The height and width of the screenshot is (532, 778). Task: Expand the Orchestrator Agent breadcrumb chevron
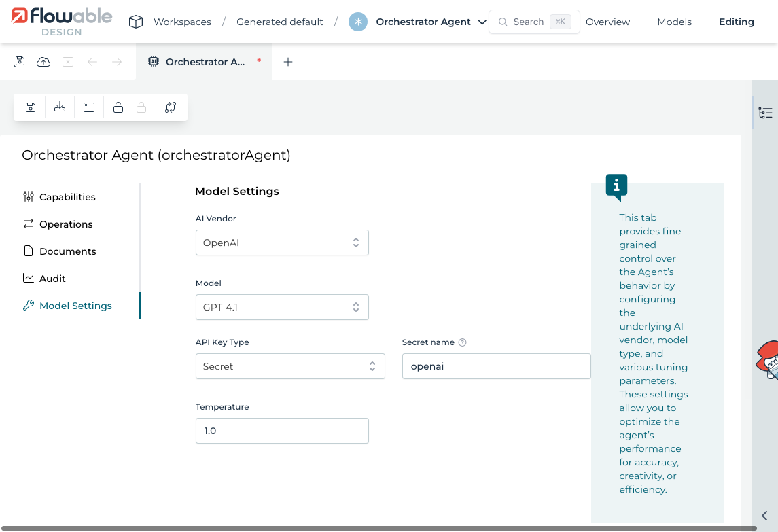(482, 22)
